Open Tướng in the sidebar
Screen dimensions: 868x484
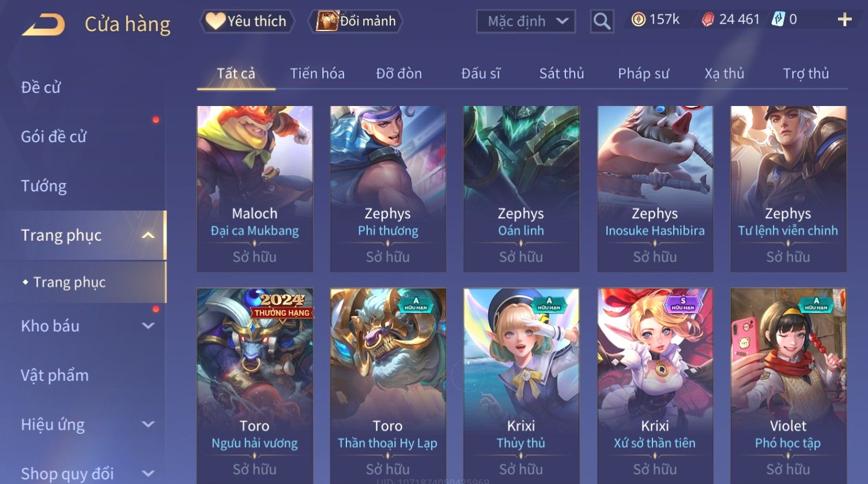(44, 186)
